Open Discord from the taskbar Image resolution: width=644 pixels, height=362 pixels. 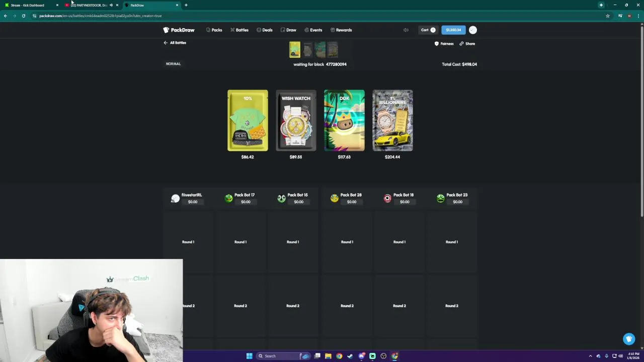[361, 356]
